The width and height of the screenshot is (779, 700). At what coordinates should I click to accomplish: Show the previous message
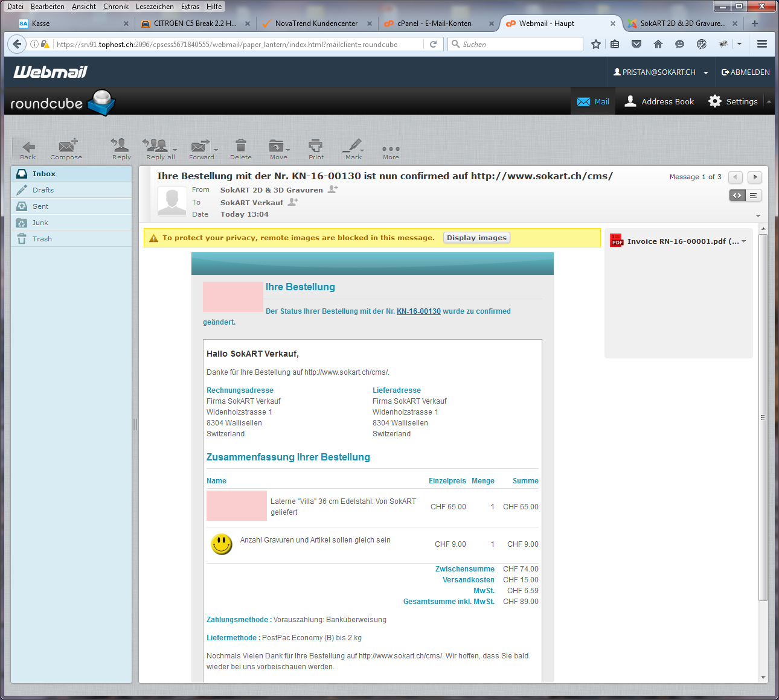(x=736, y=177)
